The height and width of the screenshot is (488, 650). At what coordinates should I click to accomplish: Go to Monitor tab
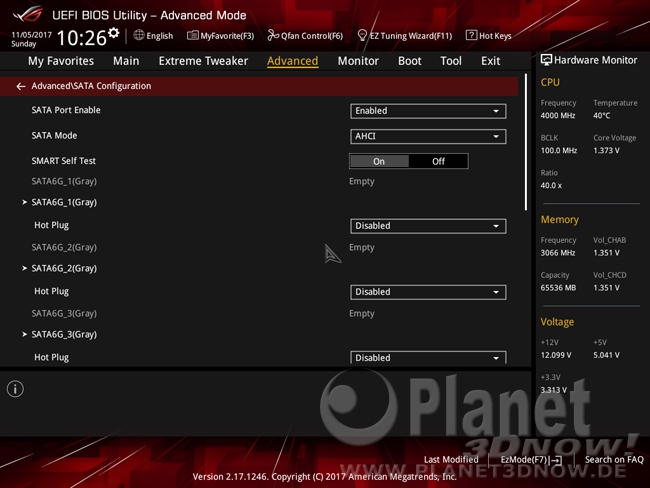coord(358,61)
